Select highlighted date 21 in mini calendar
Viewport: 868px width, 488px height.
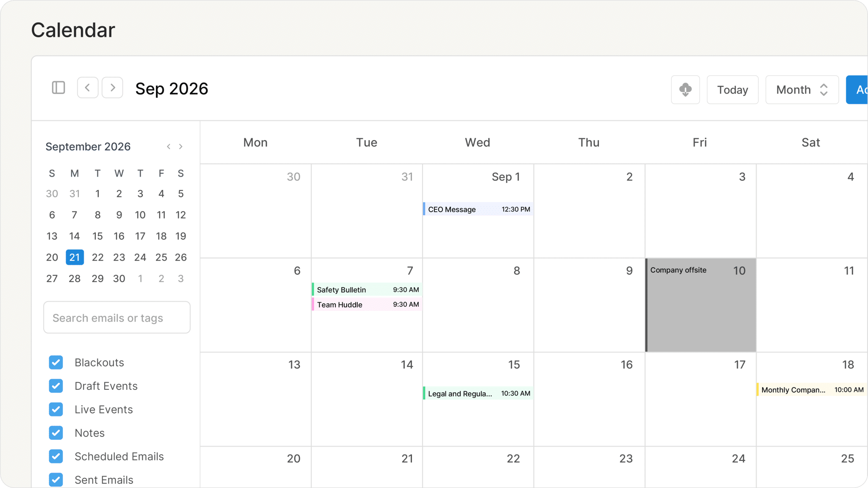point(75,257)
